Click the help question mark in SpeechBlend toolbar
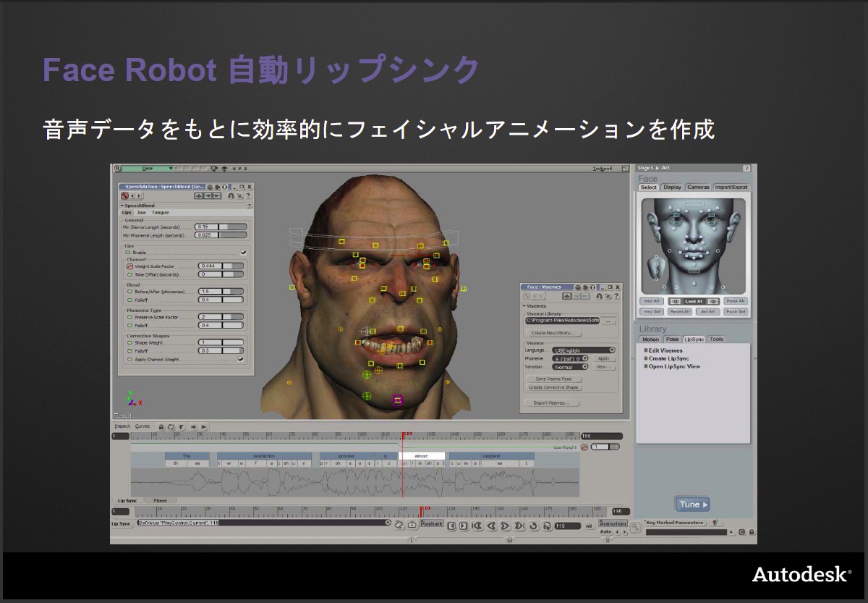 point(248,195)
